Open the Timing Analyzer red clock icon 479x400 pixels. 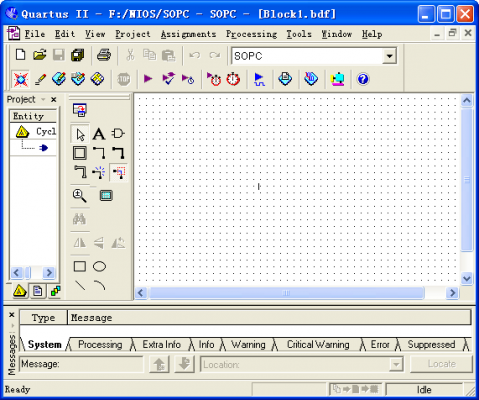pos(233,79)
